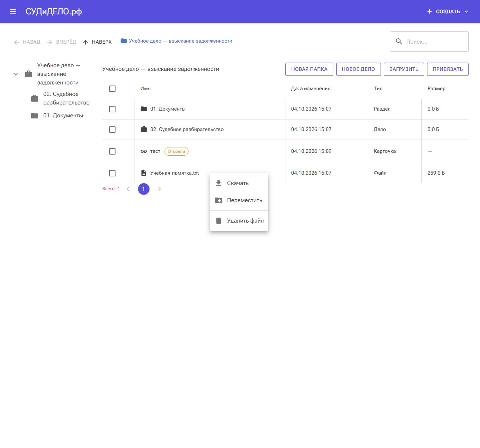The width and height of the screenshot is (480, 448).
Task: Collapse the Учебное дело tree node
Action: 16,74
